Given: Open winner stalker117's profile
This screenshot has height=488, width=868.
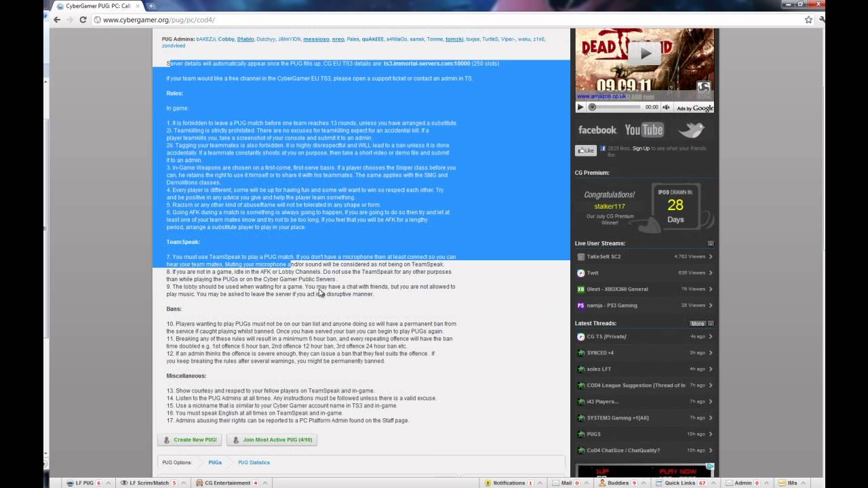Looking at the screenshot, I should pos(609,206).
